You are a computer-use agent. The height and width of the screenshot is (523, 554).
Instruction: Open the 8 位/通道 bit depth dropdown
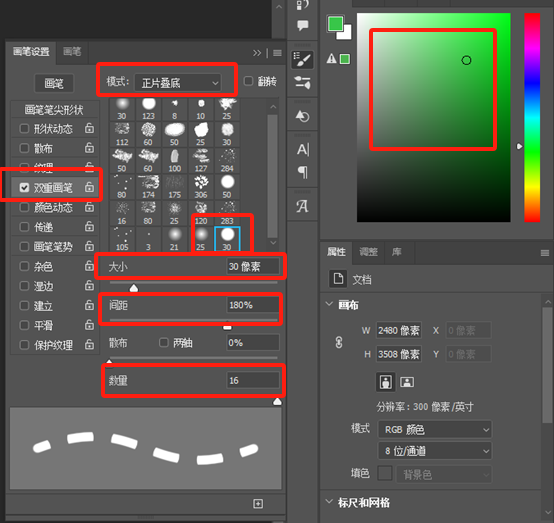pyautogui.click(x=435, y=451)
